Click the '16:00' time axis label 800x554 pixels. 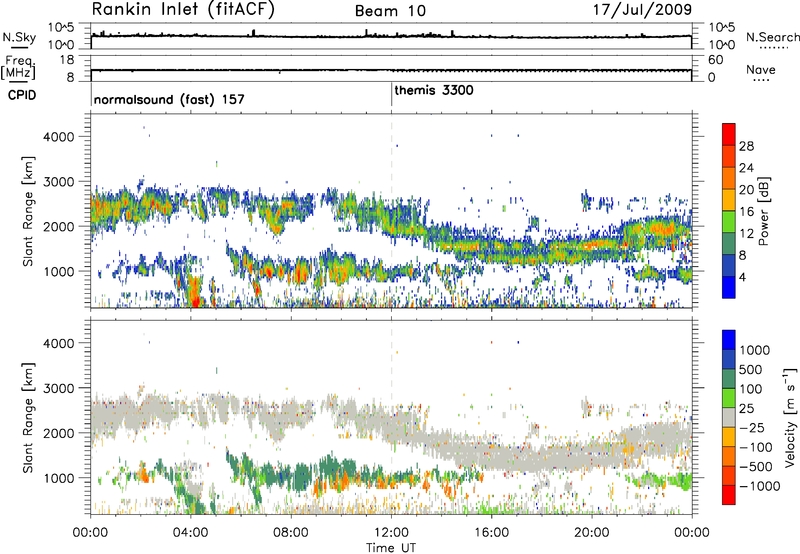pyautogui.click(x=491, y=533)
